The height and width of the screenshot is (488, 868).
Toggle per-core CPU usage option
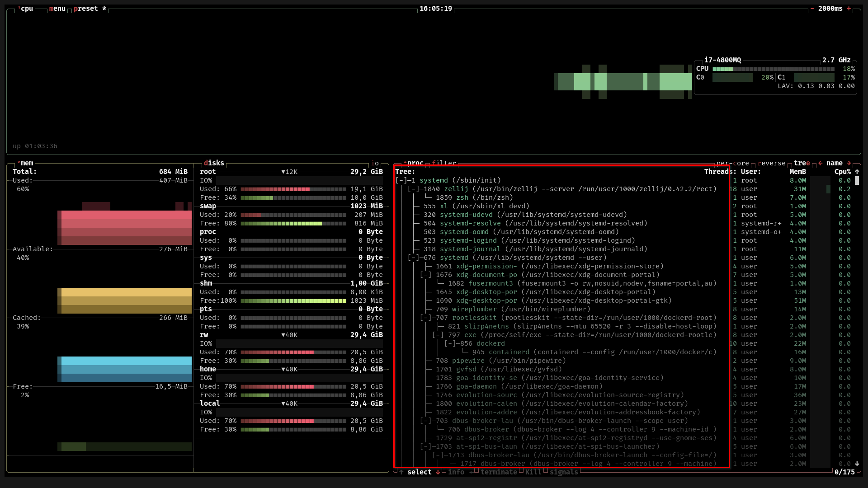click(732, 163)
